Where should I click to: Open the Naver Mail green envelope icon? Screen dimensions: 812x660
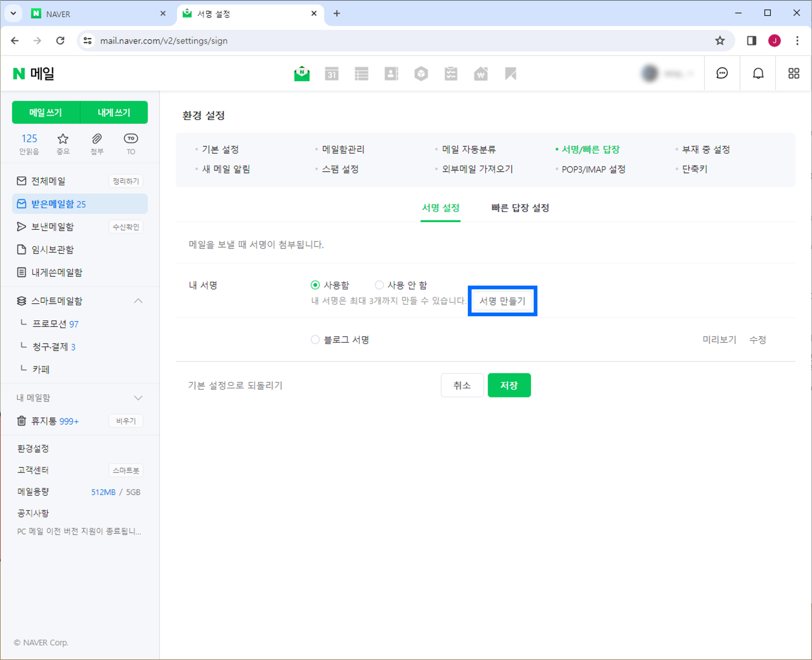[x=302, y=74]
